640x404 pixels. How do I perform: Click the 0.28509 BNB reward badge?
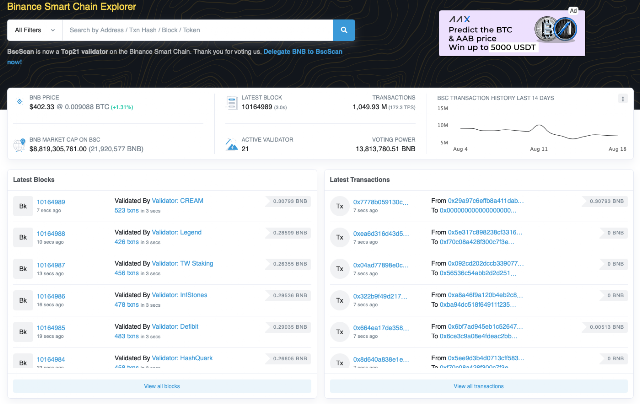pyautogui.click(x=289, y=233)
